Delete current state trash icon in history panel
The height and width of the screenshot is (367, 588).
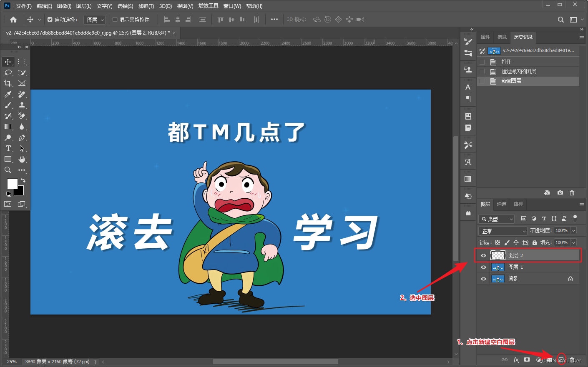(x=572, y=192)
